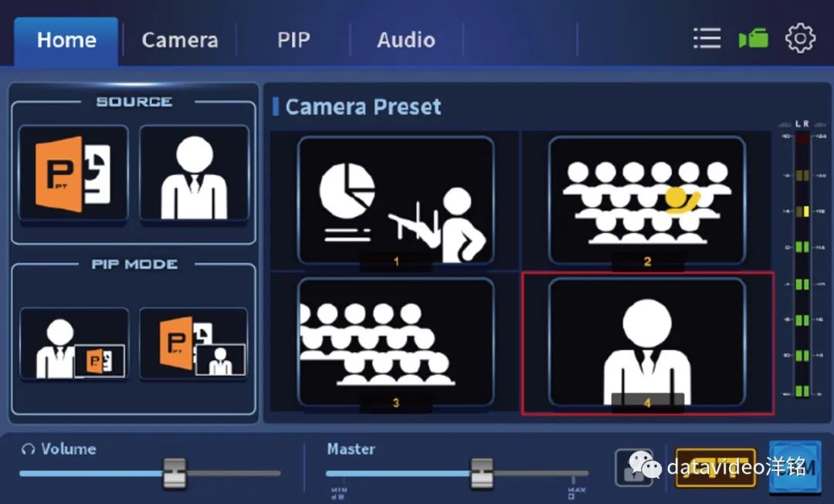Select the PowerPoint source
Screen dimensions: 834x504
(x=73, y=174)
